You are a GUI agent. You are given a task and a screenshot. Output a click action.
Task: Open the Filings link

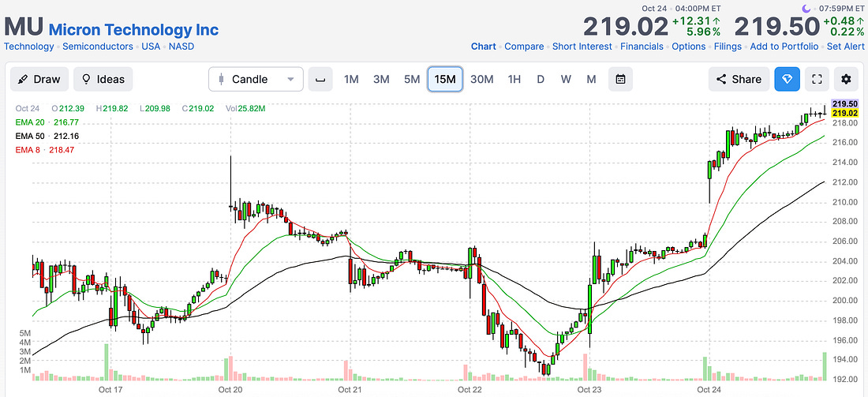[x=728, y=47]
